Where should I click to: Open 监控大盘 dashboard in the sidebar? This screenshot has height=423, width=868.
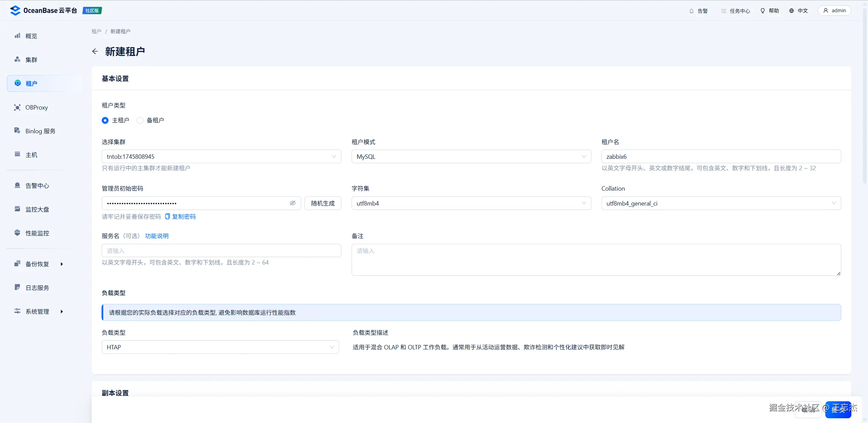pyautogui.click(x=37, y=209)
